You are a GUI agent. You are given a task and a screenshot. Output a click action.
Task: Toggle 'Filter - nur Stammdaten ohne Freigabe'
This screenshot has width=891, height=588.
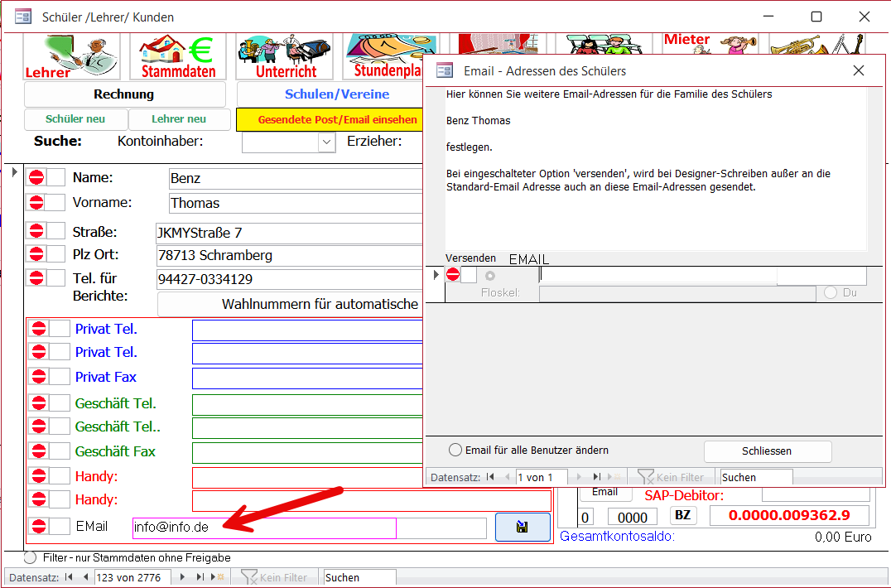pos(31,558)
